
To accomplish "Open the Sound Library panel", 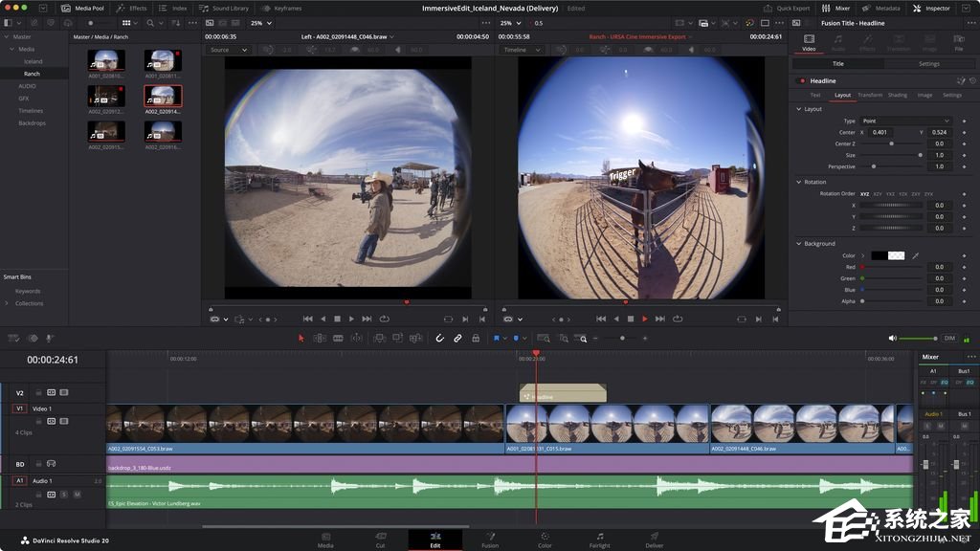I will [223, 8].
